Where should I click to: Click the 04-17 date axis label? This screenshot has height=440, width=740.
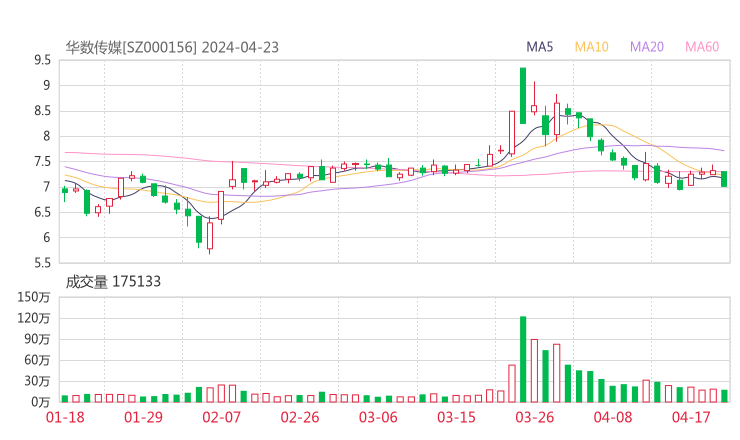point(691,417)
